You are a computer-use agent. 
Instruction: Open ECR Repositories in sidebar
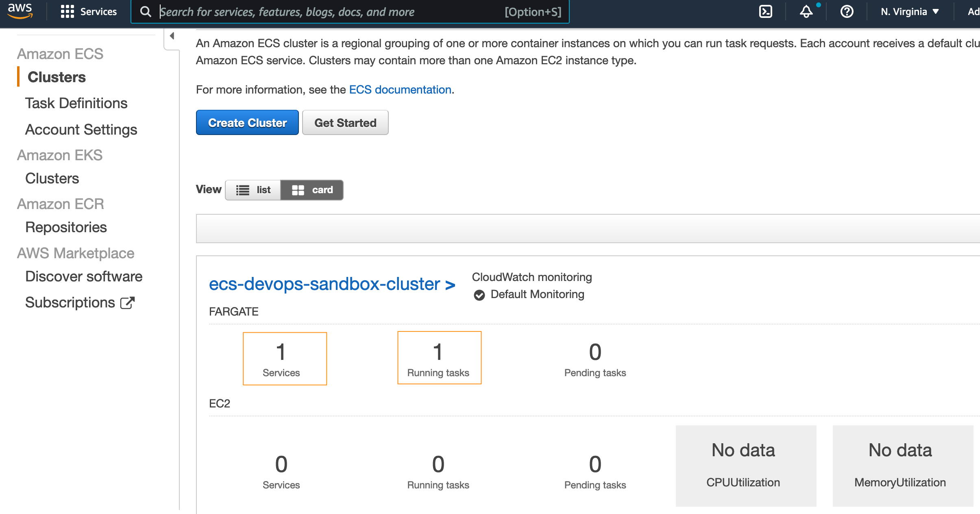(x=66, y=227)
